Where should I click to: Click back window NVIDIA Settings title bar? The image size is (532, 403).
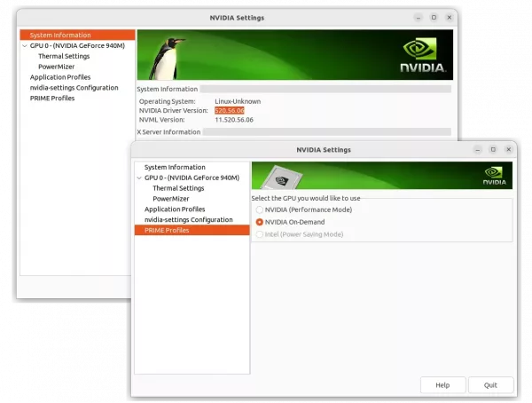click(x=237, y=18)
